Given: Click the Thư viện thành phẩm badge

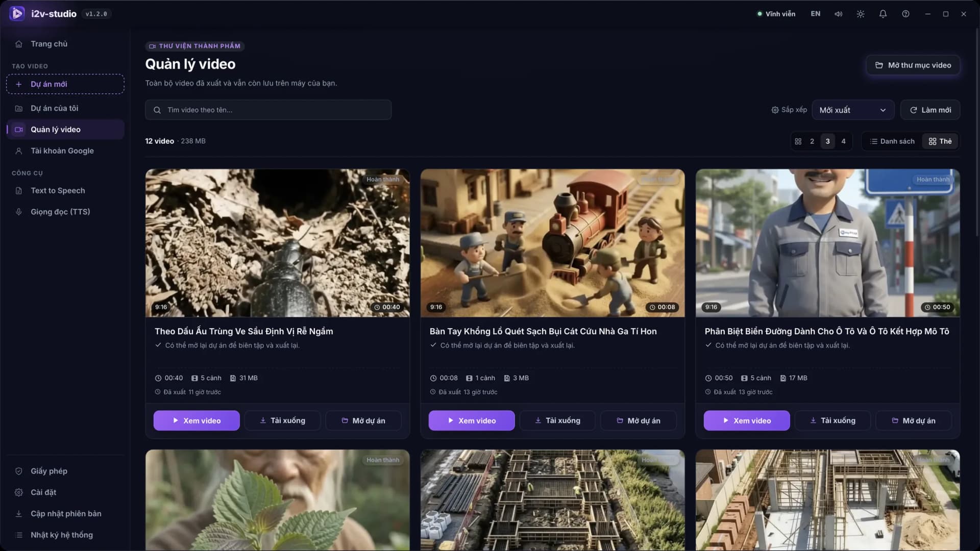Looking at the screenshot, I should [x=195, y=46].
